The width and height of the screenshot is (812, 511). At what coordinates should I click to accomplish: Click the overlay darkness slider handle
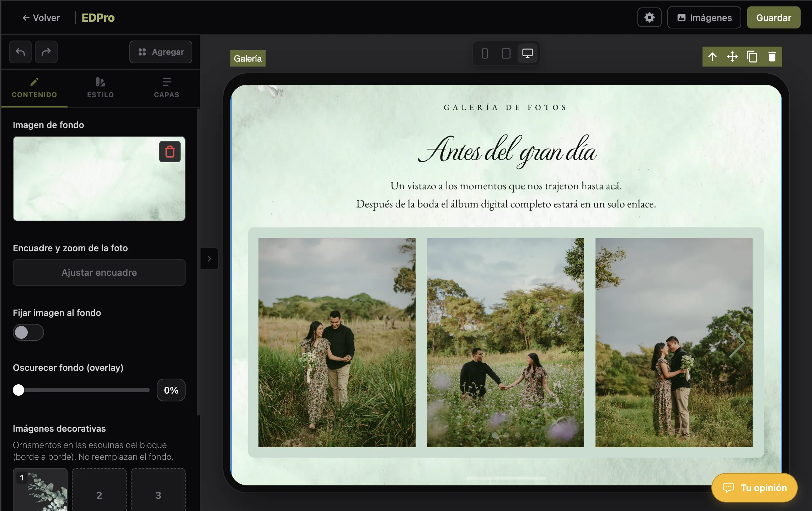point(18,390)
